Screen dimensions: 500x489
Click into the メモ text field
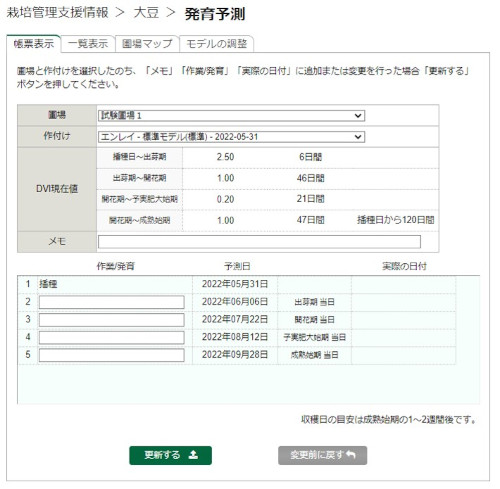click(259, 242)
